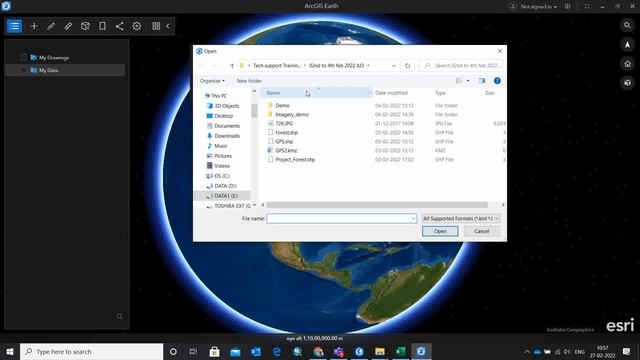Toggle the table of contents panel icon

click(14, 26)
